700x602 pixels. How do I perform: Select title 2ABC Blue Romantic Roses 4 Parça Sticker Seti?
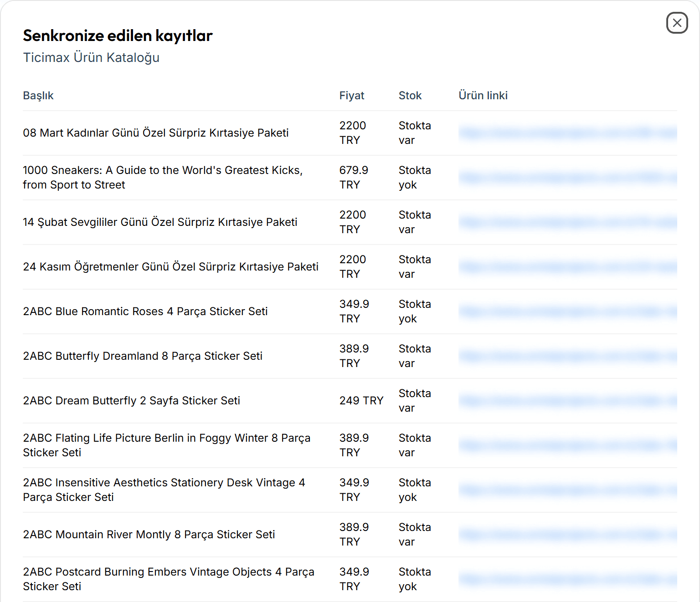145,311
